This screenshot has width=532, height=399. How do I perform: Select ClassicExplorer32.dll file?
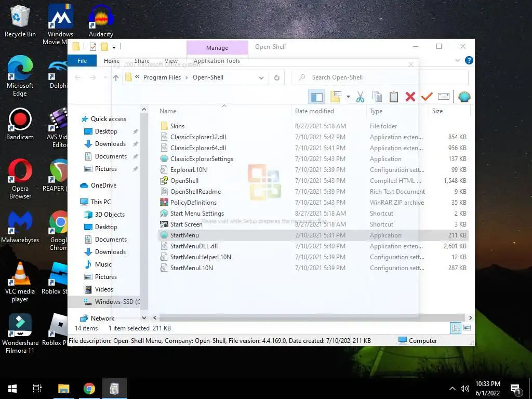[198, 137]
